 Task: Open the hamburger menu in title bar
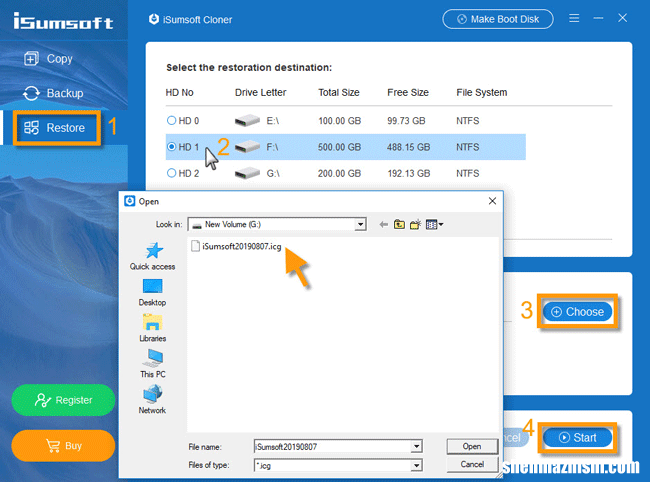click(574, 18)
